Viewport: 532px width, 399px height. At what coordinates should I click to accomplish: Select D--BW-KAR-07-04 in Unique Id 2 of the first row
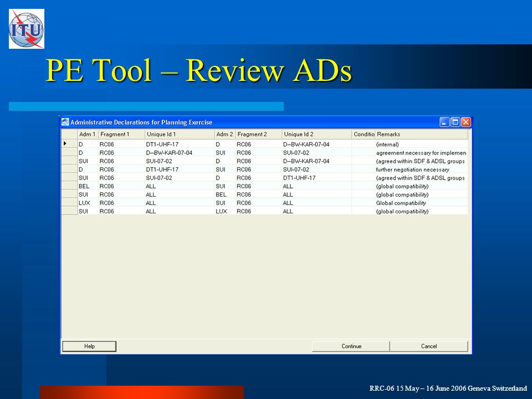316,144
